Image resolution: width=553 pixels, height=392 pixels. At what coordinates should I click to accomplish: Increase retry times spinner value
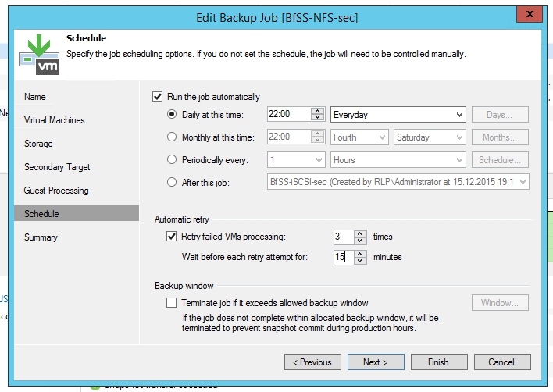(x=360, y=233)
